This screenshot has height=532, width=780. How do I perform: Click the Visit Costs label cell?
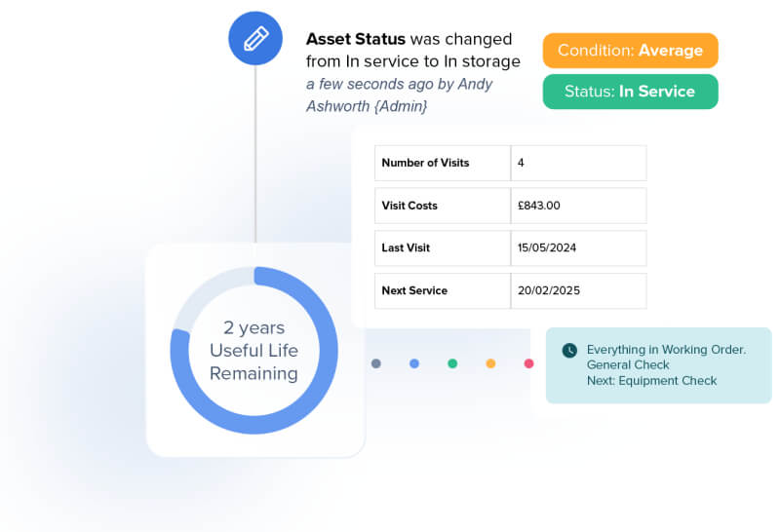tap(442, 206)
